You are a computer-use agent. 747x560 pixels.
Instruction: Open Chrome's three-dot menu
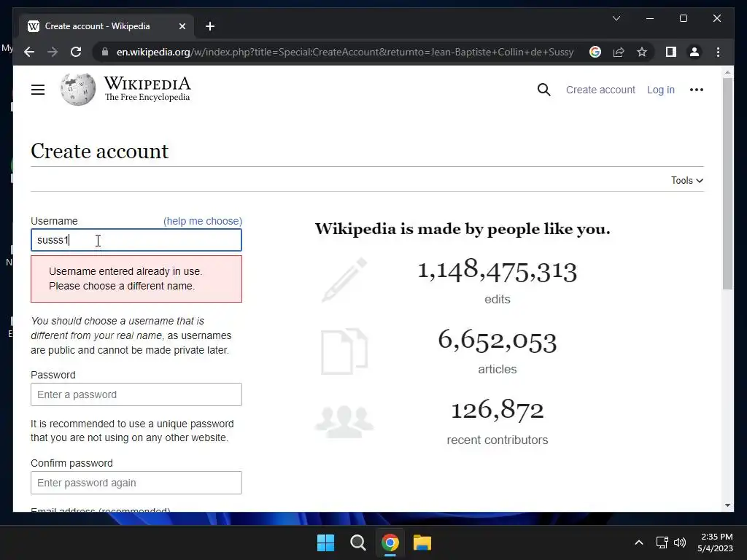(x=718, y=52)
